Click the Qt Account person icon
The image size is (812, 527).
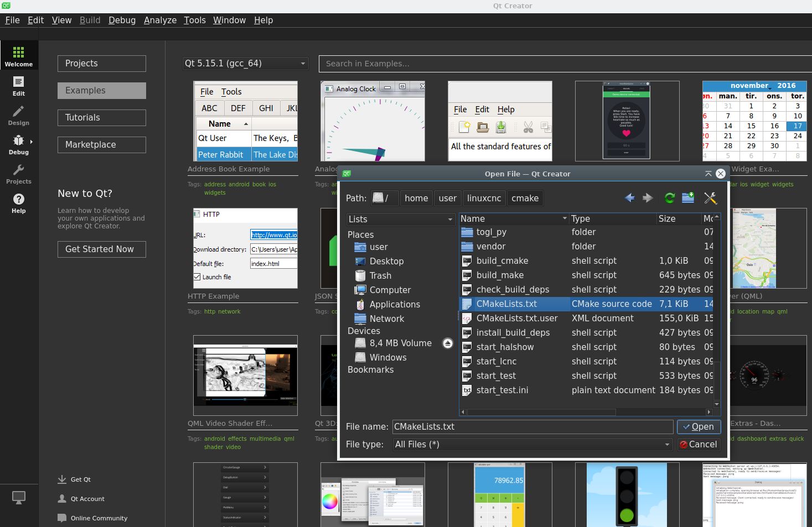[62, 499]
